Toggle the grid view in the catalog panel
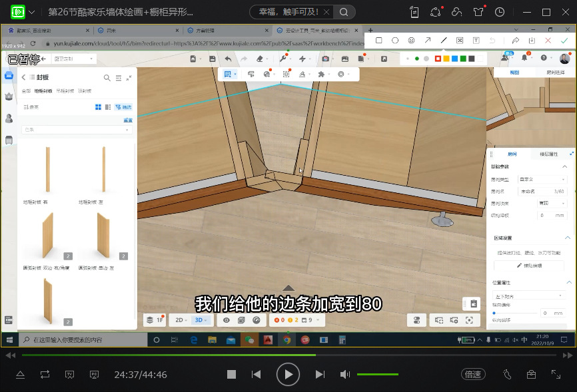 coord(99,106)
